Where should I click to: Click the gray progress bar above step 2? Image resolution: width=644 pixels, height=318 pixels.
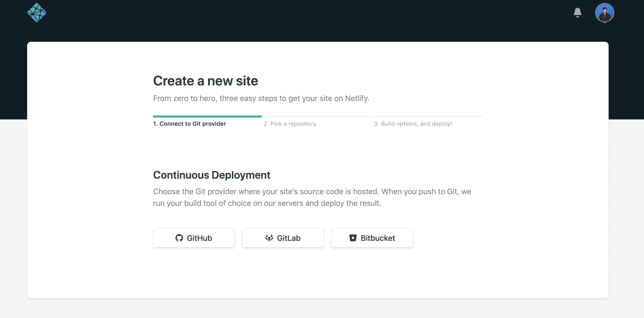[x=317, y=117]
